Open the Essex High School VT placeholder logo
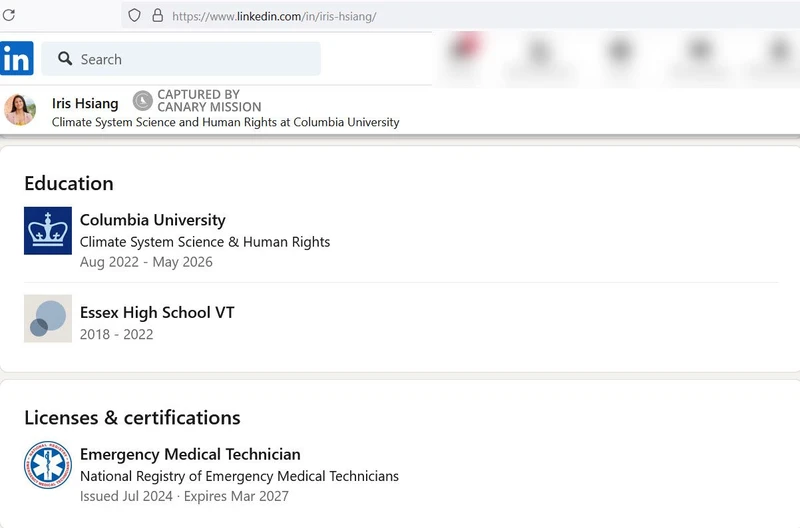Viewport: 800px width, 528px height. pyautogui.click(x=48, y=318)
